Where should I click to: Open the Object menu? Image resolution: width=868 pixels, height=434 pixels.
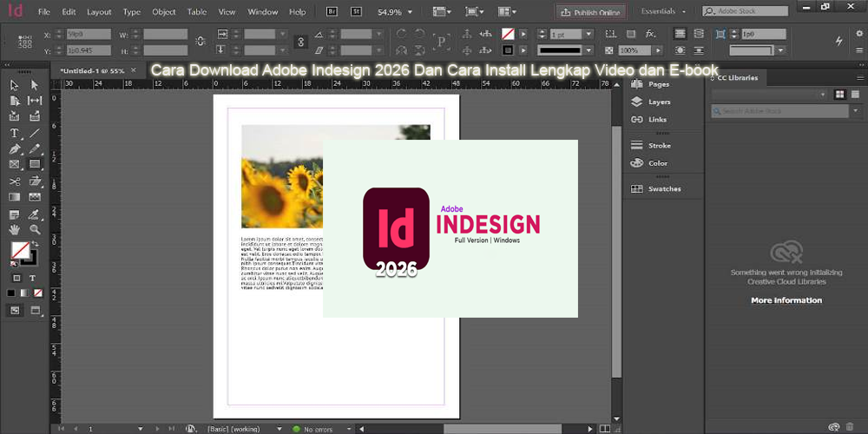pyautogui.click(x=164, y=11)
